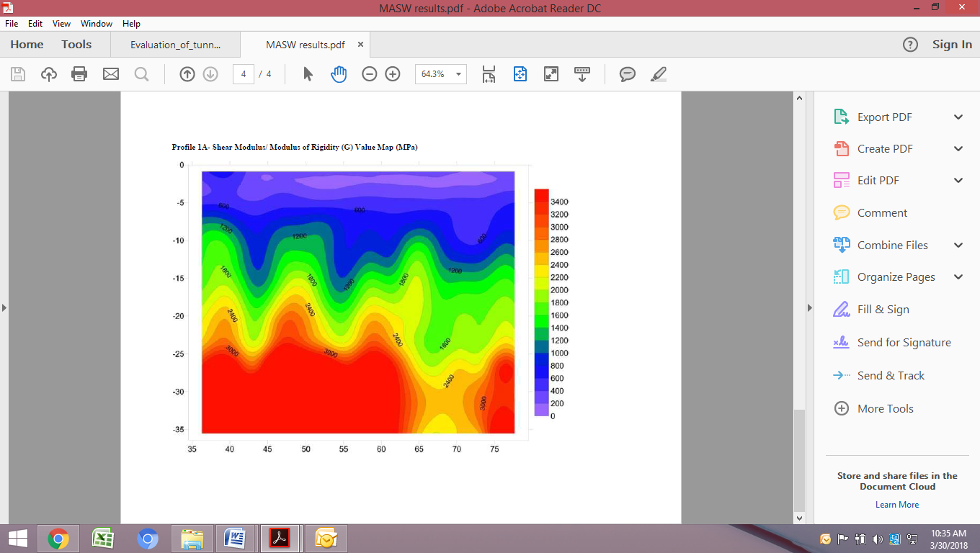This screenshot has width=980, height=553.
Task: Go to previous page with up arrow
Action: click(x=187, y=74)
